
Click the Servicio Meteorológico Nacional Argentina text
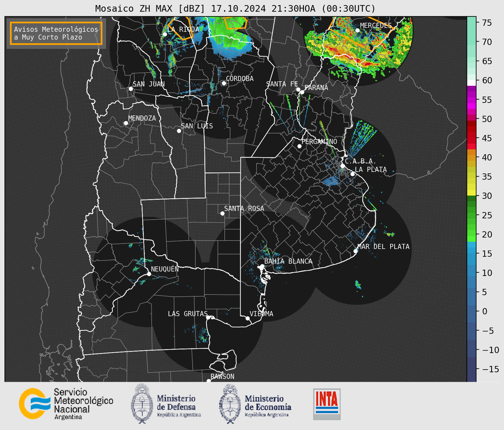[x=84, y=404]
